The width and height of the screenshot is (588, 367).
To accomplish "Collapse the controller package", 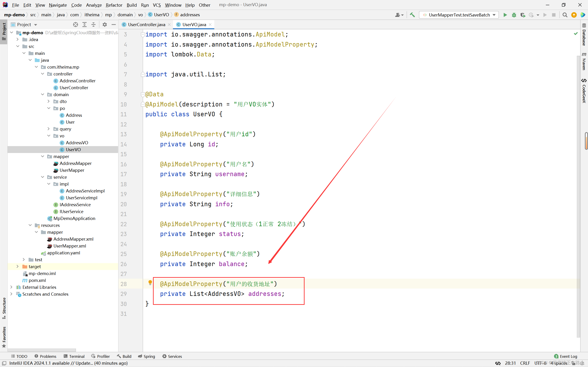I will [42, 74].
